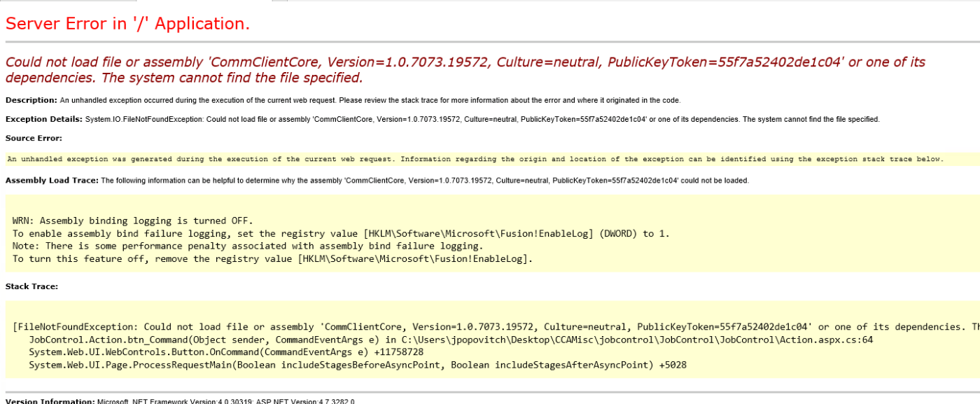
Task: Click the 'Stack Trace:' label
Action: pos(31,286)
